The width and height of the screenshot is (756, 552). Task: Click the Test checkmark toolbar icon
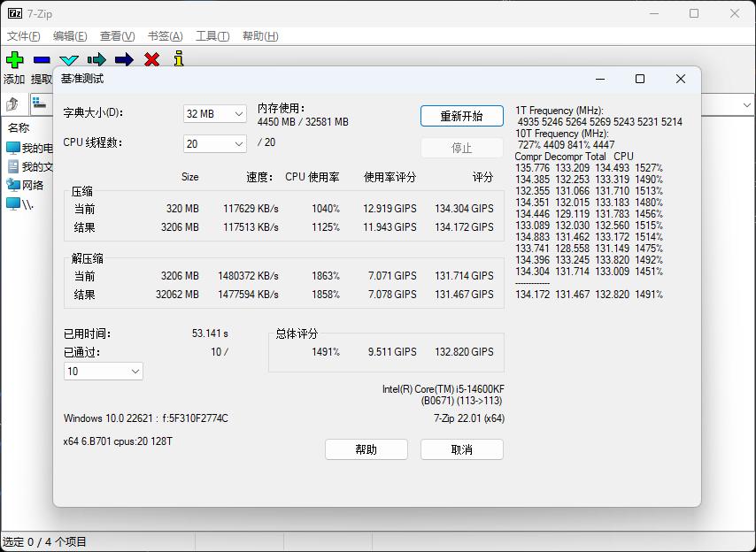(69, 60)
